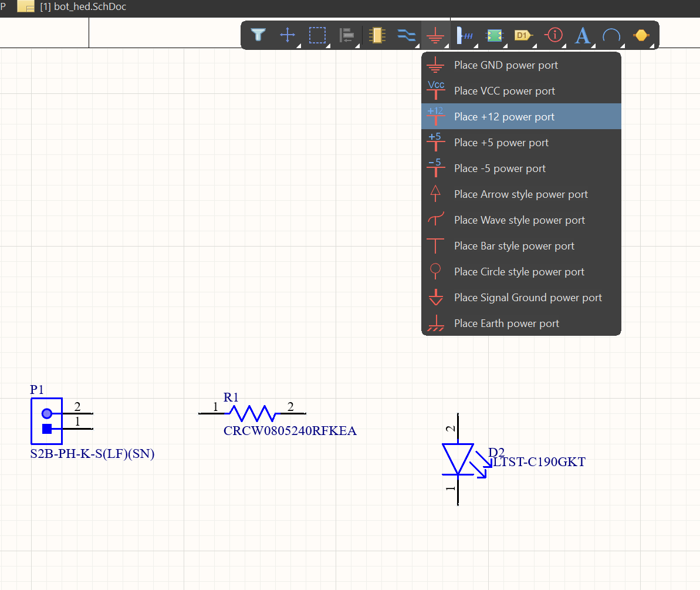This screenshot has width=700, height=590.
Task: Select the Place Wire tool
Action: click(406, 35)
